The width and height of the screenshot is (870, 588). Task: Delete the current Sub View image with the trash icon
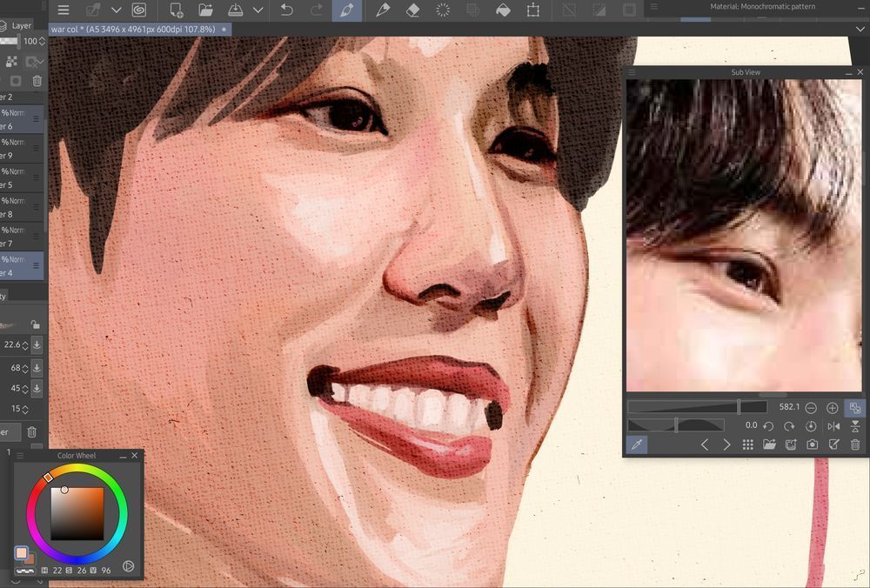pyautogui.click(x=854, y=444)
